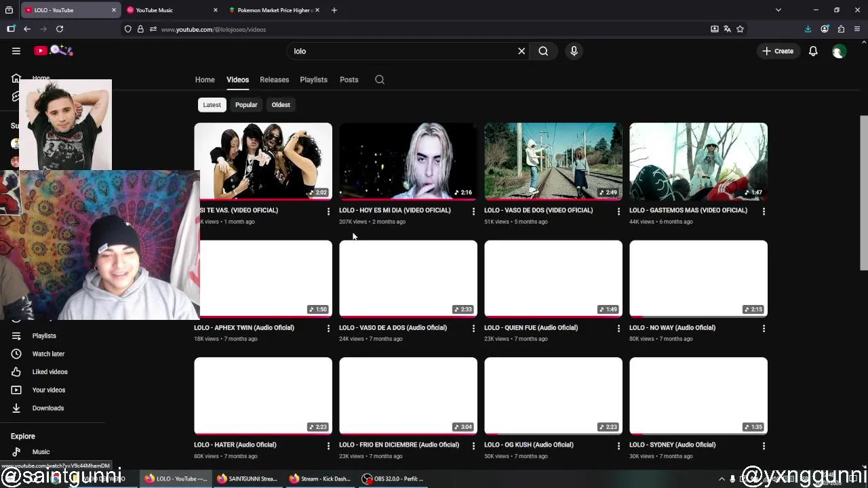Image resolution: width=868 pixels, height=488 pixels.
Task: Open LOLO - VASO DE A DOS title
Action: [x=393, y=327]
